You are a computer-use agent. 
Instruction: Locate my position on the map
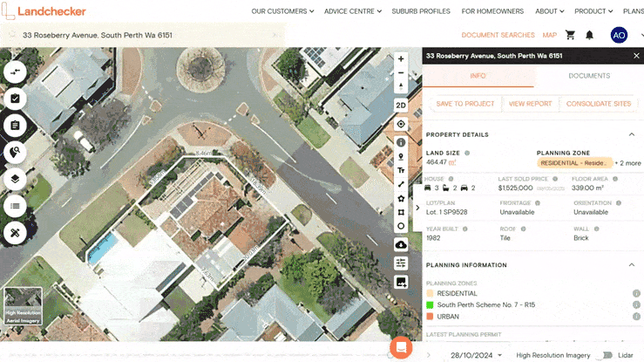pyautogui.click(x=401, y=124)
